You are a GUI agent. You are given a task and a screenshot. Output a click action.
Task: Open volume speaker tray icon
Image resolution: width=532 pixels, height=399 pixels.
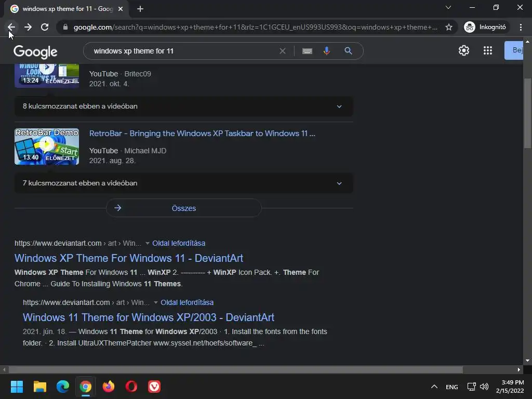[x=484, y=387]
